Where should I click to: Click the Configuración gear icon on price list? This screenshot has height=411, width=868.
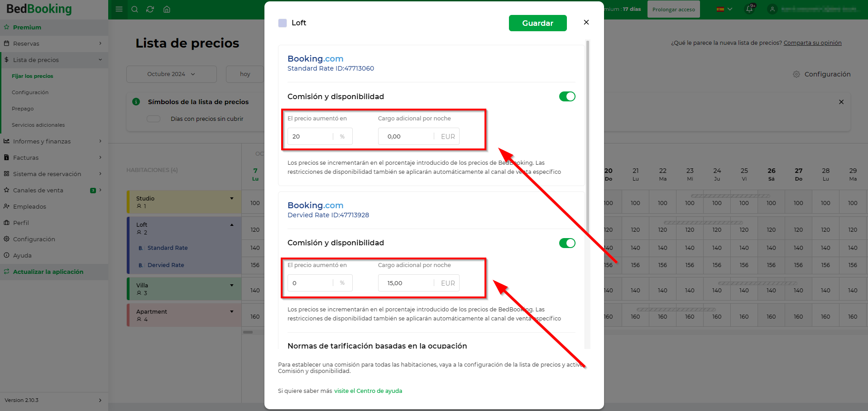point(796,74)
